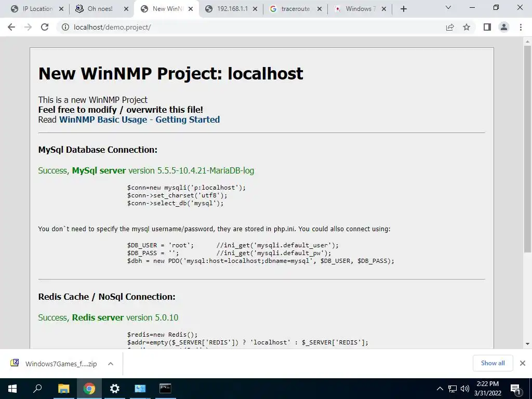Click the New WinNMP Project: localhost heading
532x399 pixels.
tap(170, 74)
